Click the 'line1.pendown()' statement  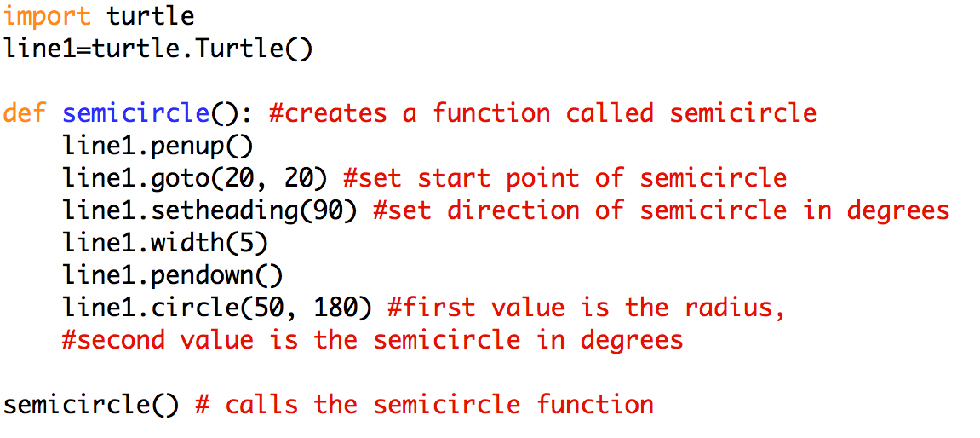tap(173, 275)
